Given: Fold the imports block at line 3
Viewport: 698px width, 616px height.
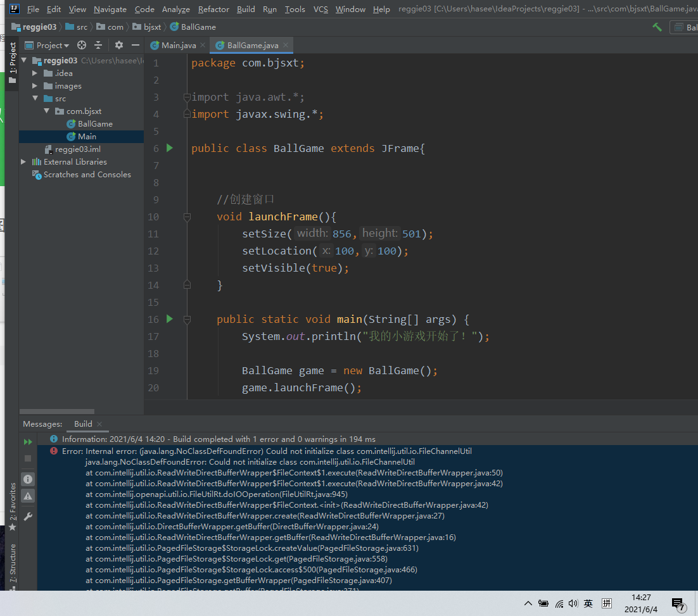Looking at the screenshot, I should tap(187, 97).
